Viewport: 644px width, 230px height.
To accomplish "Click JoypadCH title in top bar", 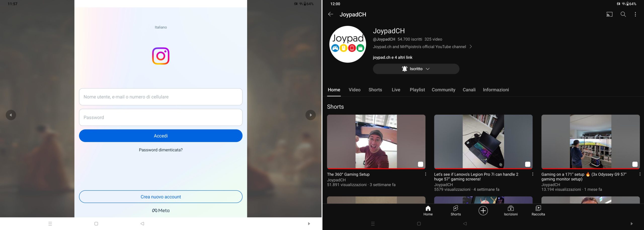I will [353, 15].
